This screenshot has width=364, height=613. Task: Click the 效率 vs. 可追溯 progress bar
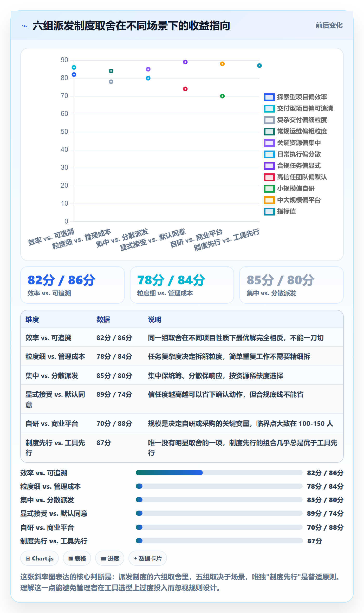[x=219, y=473]
